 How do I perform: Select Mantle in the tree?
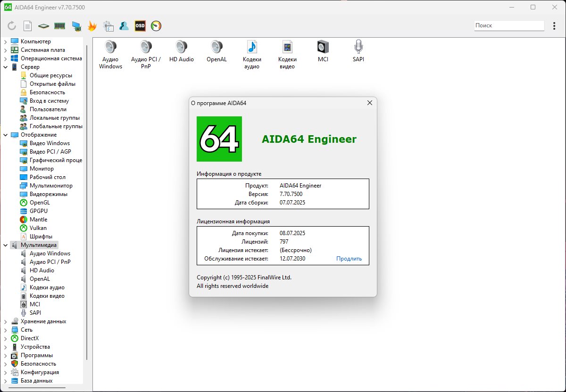pyautogui.click(x=38, y=220)
